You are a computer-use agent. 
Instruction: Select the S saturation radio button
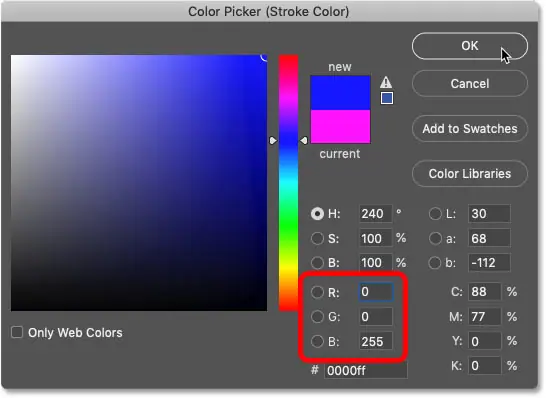[317, 239]
